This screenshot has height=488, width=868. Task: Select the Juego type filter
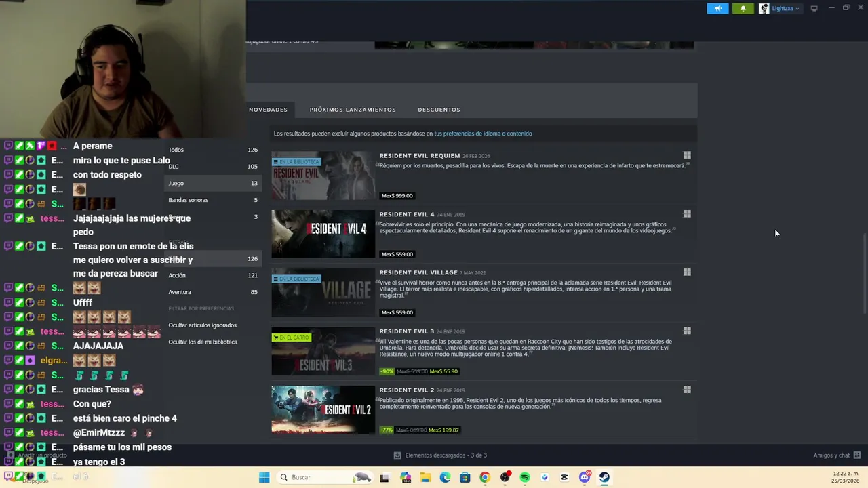pyautogui.click(x=212, y=183)
